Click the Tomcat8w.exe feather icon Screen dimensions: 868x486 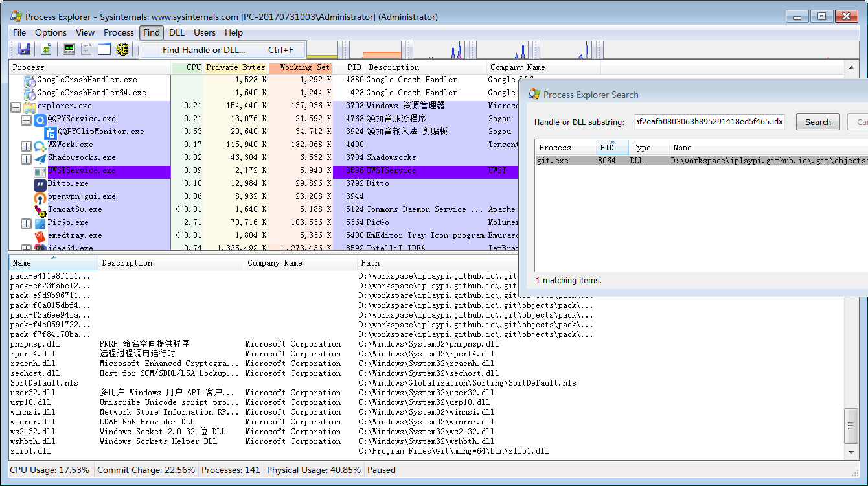pos(40,210)
